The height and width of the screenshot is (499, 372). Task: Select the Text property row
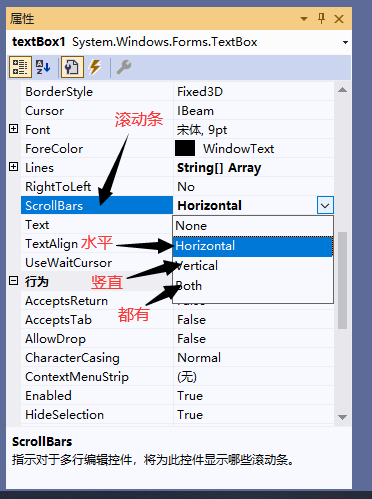pyautogui.click(x=97, y=225)
